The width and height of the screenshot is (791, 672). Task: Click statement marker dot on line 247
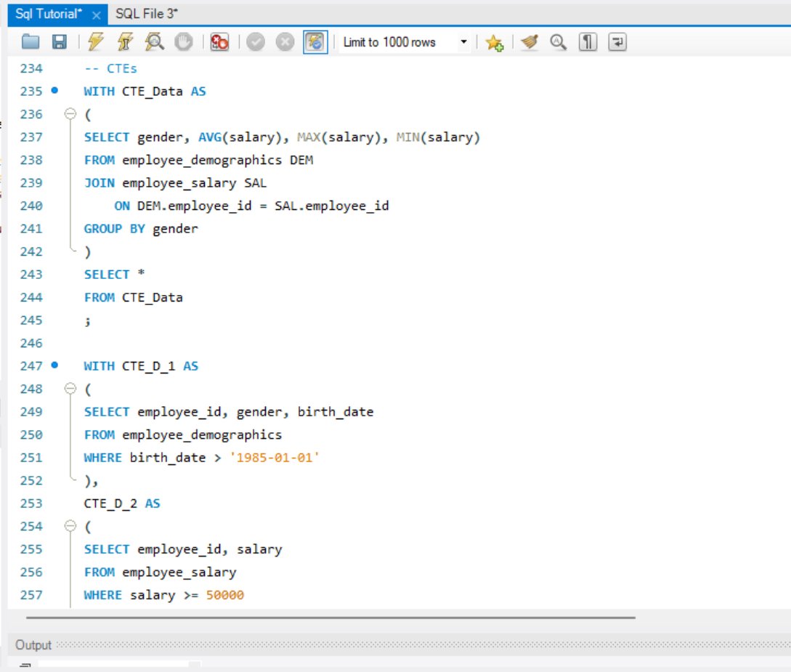[x=54, y=365]
